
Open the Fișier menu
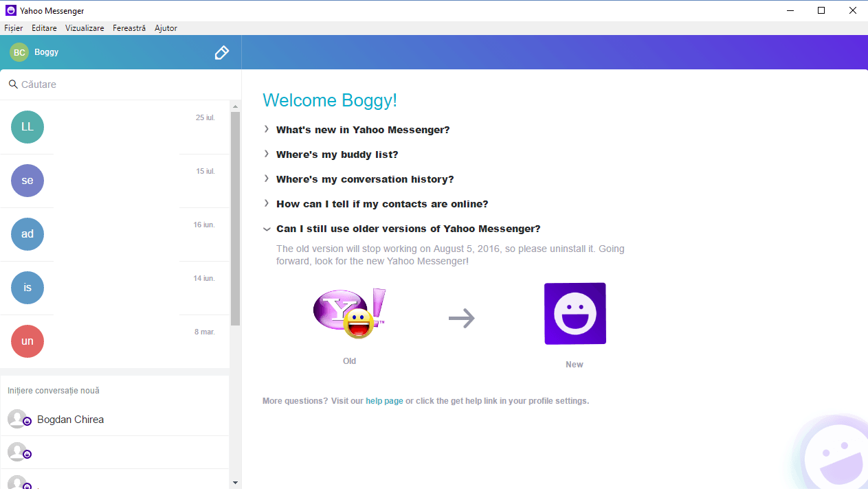pyautogui.click(x=14, y=28)
